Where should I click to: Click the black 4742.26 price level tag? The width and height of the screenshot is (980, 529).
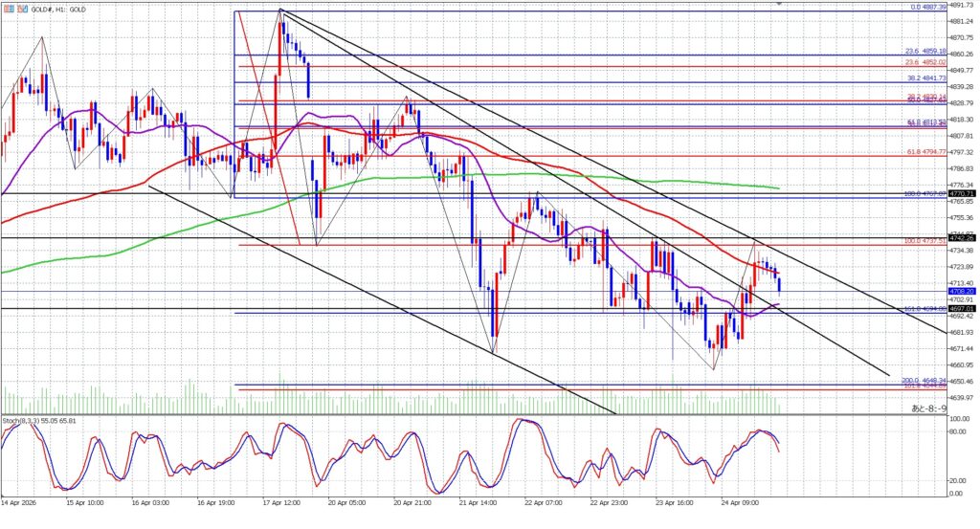pyautogui.click(x=961, y=236)
